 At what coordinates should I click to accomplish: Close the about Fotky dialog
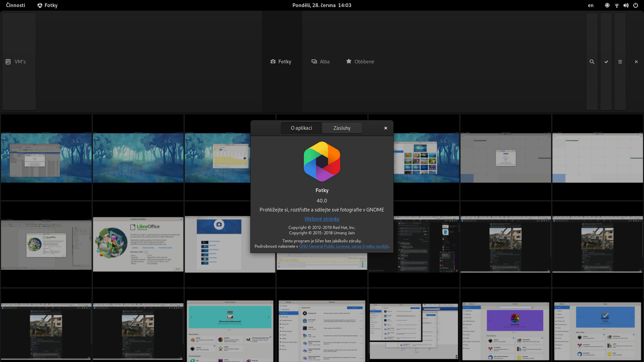point(386,128)
